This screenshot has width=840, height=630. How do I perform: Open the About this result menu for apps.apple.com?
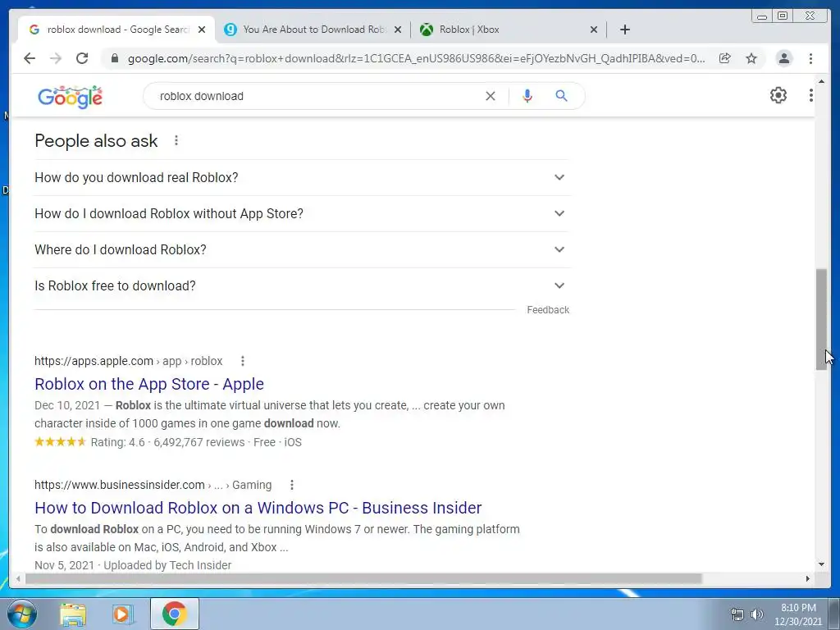pos(243,361)
